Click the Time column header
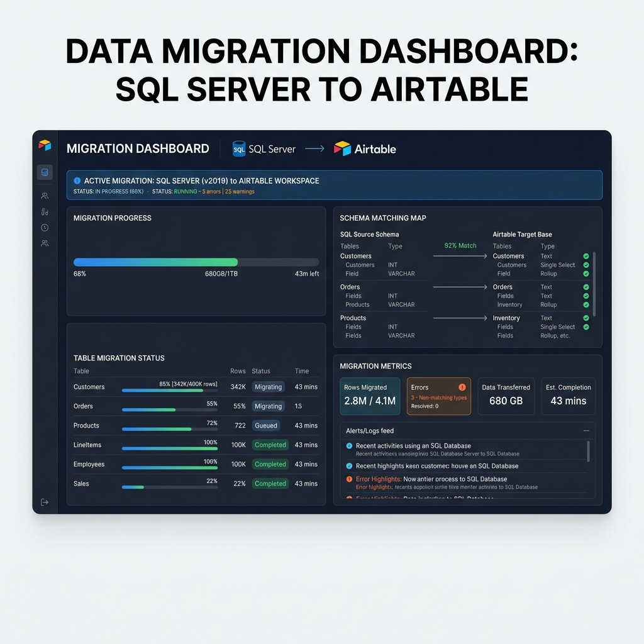644x644 pixels. 301,371
